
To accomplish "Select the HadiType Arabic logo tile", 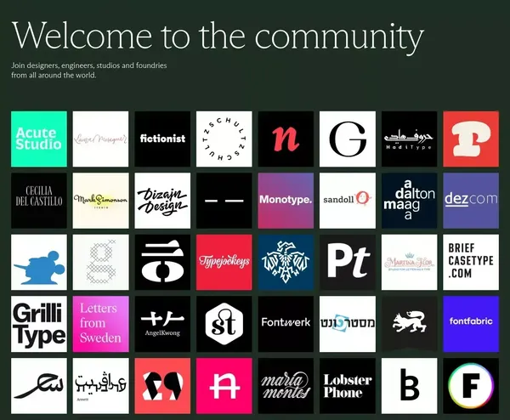I will click(x=409, y=139).
